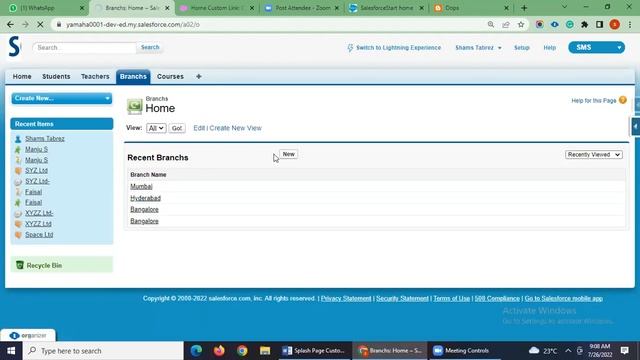Open Chrome three-dot menu
Screen dimensions: 640x360
pos(630,24)
